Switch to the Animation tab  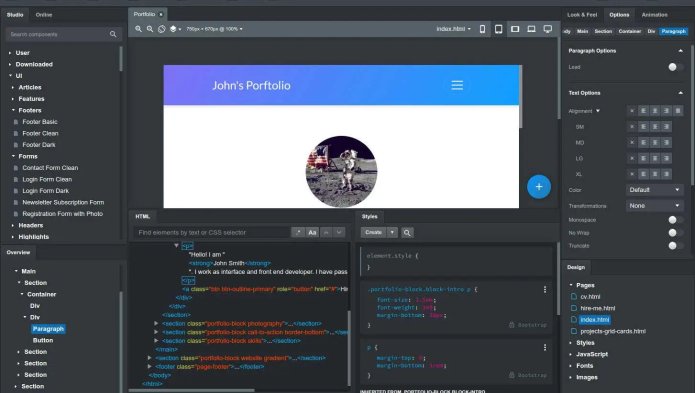coord(654,15)
